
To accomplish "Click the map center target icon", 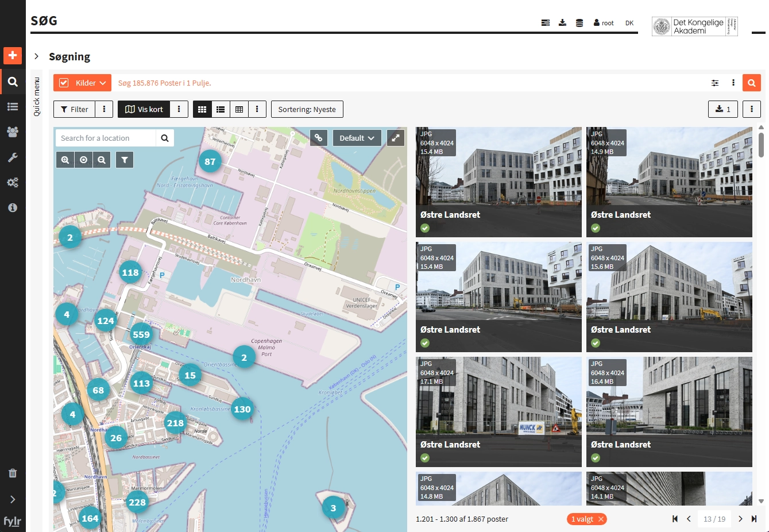I will tap(84, 160).
